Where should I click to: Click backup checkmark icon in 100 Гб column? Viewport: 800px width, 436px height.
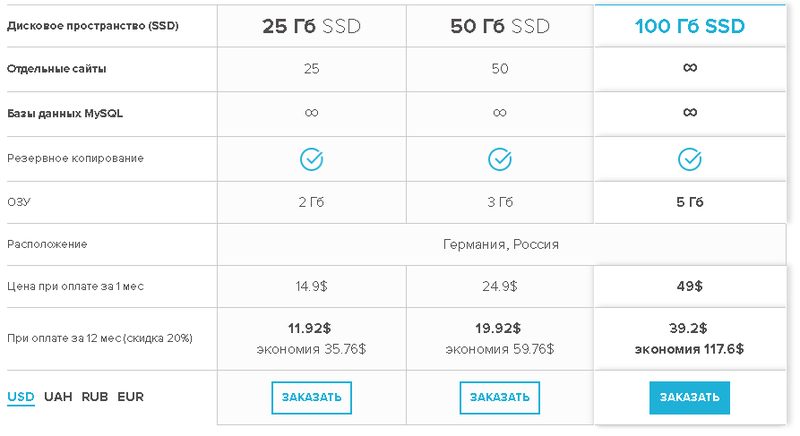pyautogui.click(x=689, y=159)
